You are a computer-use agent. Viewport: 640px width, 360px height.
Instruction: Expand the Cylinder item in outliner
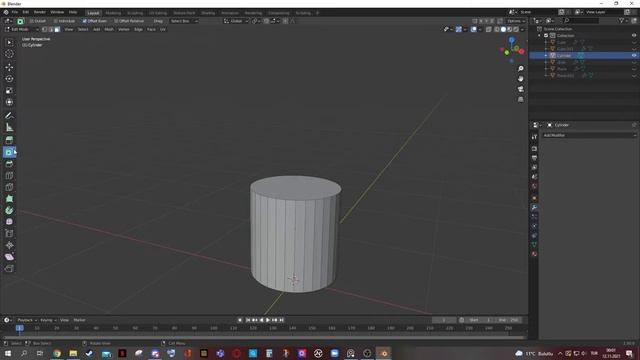546,56
